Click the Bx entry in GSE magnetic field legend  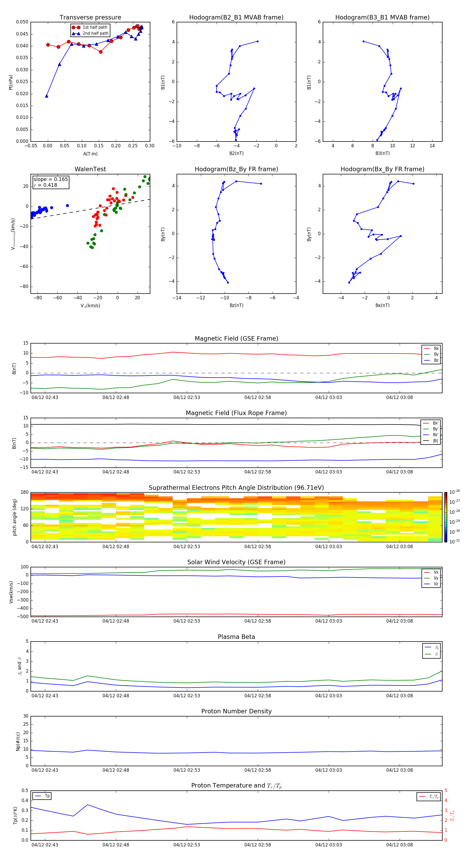coord(431,349)
